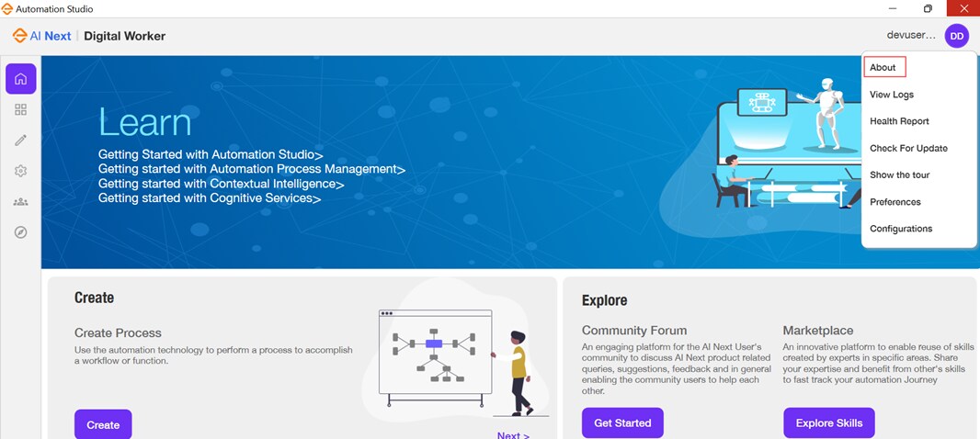Open Preferences from the dropdown menu
Screen dimensions: 980x439
pos(895,202)
